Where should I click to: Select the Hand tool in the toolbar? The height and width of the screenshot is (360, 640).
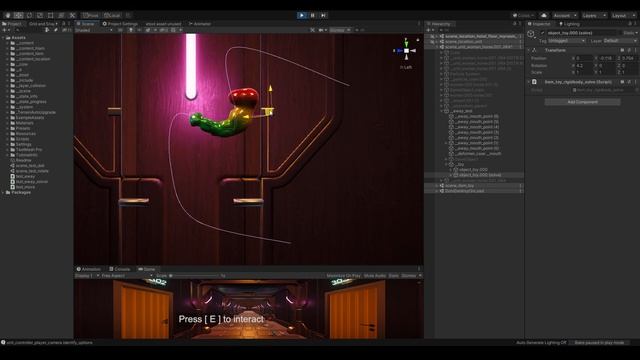tap(8, 16)
